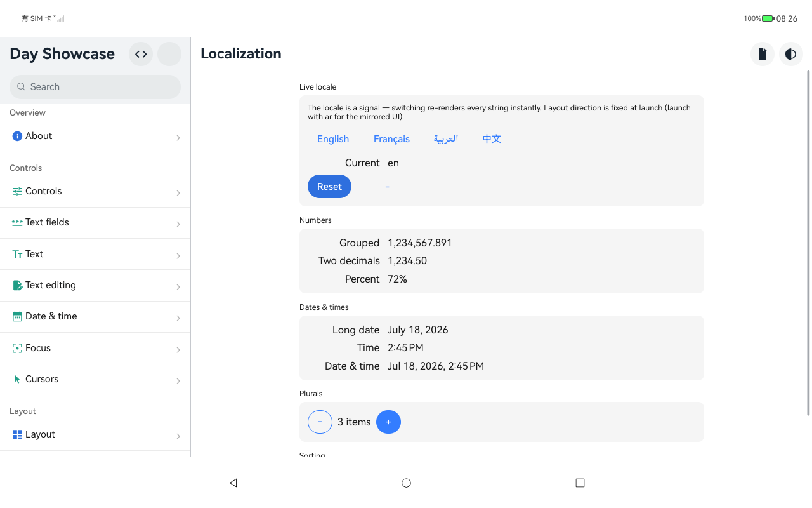Open the Text row chevron
This screenshot has width=812, height=508.
tap(178, 256)
